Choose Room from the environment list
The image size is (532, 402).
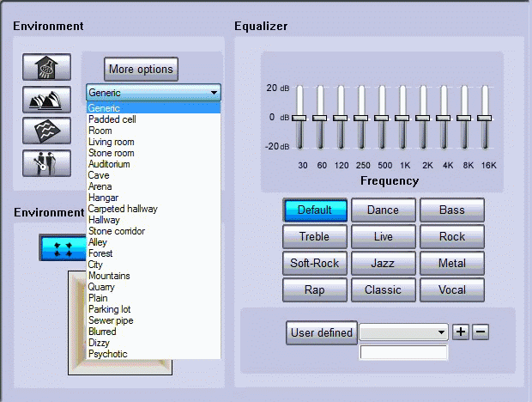154,131
